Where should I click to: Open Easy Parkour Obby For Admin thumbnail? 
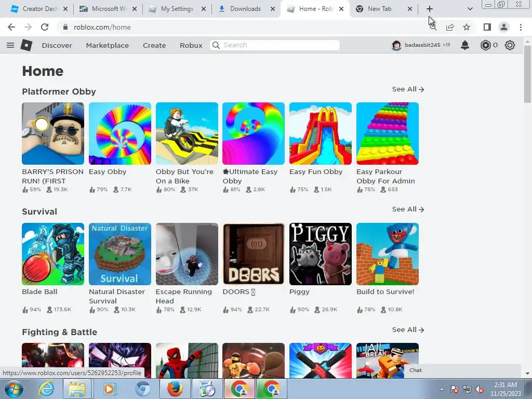pos(388,134)
